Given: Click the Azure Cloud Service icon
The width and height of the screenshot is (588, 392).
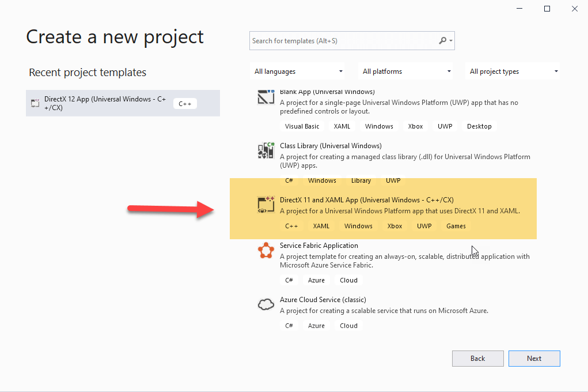Looking at the screenshot, I should click(266, 305).
